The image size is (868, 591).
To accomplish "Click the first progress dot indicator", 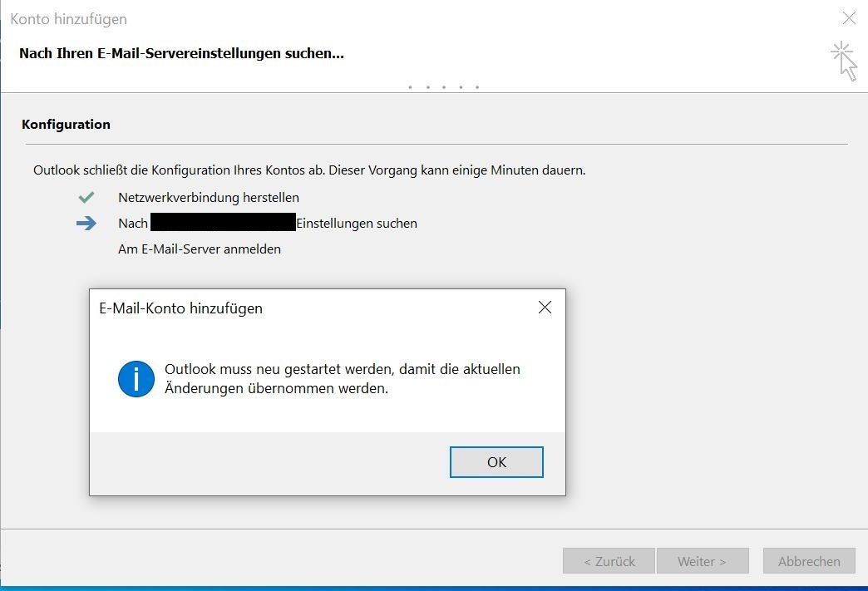I will pyautogui.click(x=409, y=86).
